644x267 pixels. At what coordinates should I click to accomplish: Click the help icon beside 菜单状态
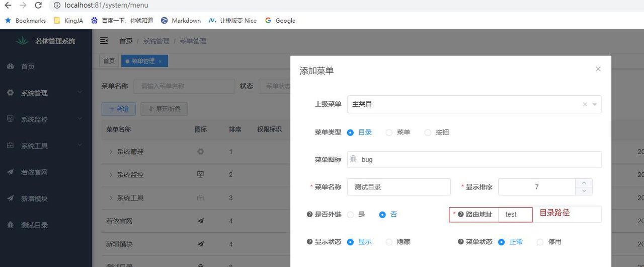[460, 242]
